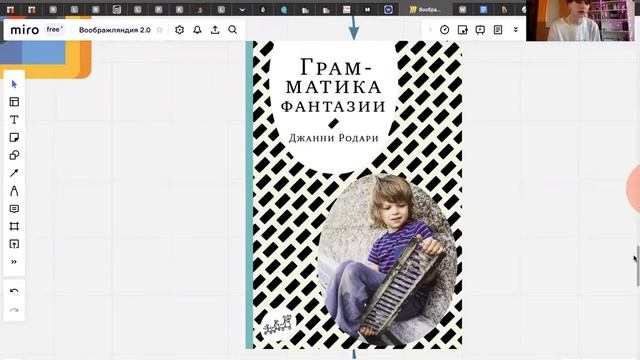This screenshot has height=360, width=640.
Task: Start presentation mode icon
Action: pos(480,30)
